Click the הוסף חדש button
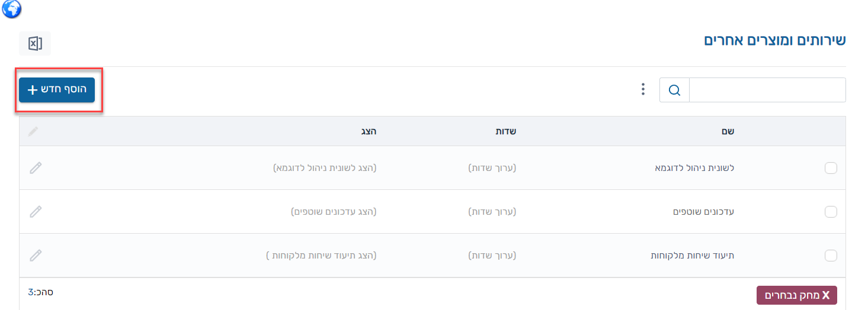 57,90
